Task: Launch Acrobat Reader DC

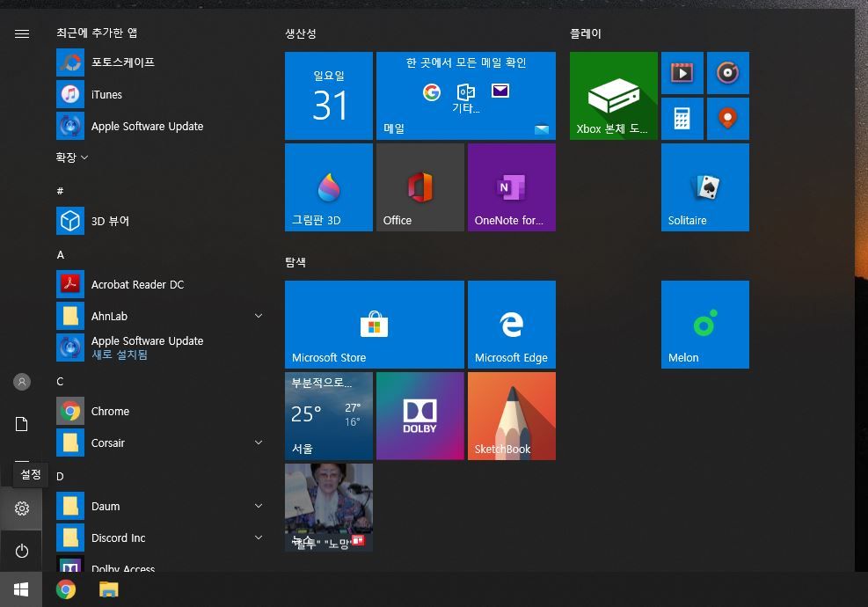Action: [x=161, y=284]
